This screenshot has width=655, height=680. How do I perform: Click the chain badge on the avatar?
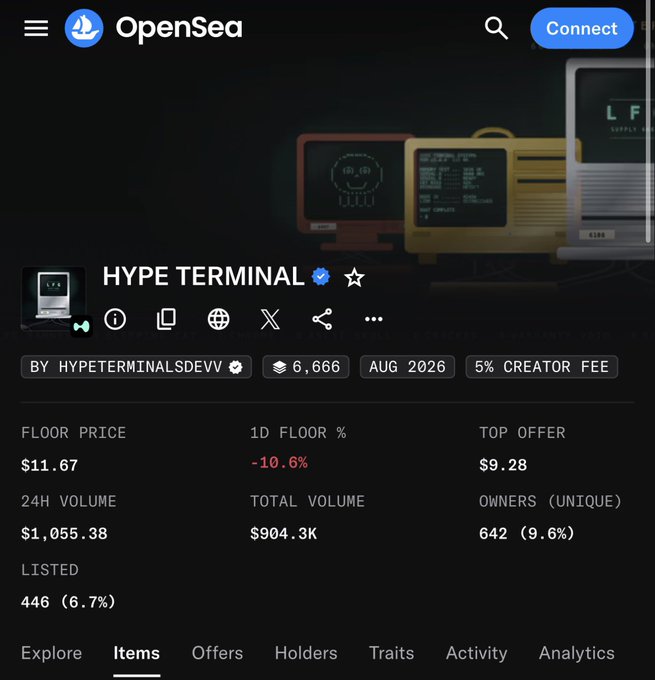point(81,326)
